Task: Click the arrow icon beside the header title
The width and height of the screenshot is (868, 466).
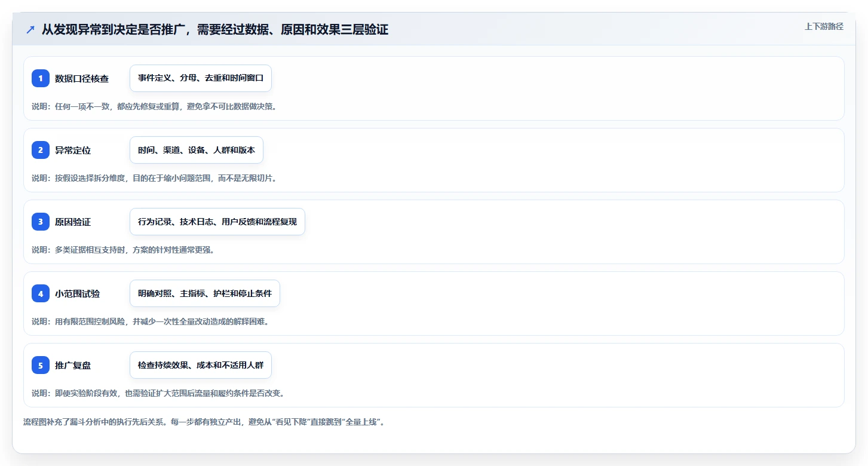Action: tap(30, 29)
